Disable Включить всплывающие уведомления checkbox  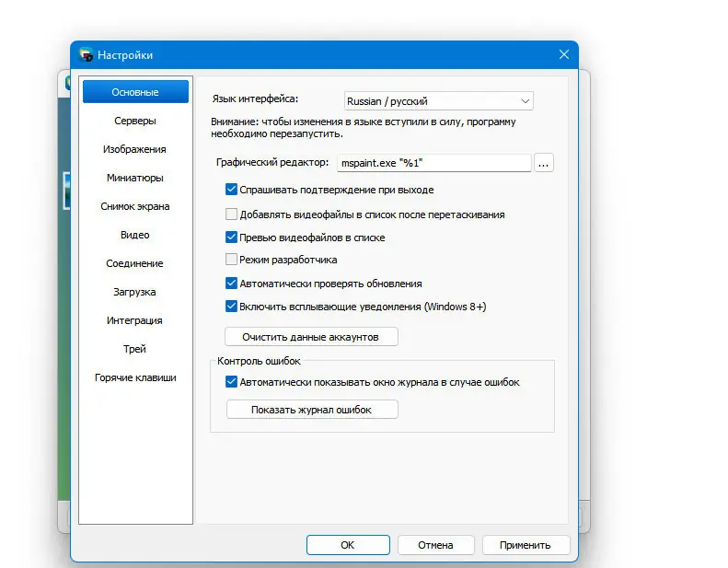[231, 307]
